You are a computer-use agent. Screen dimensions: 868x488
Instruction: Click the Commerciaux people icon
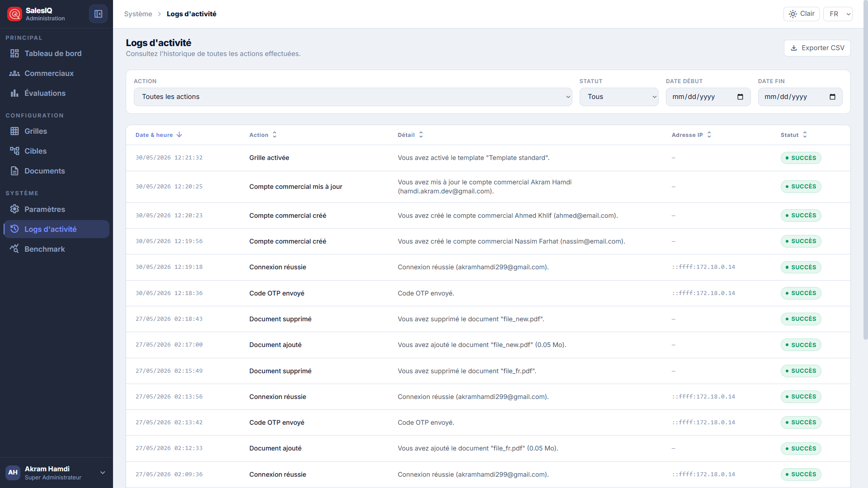[14, 73]
